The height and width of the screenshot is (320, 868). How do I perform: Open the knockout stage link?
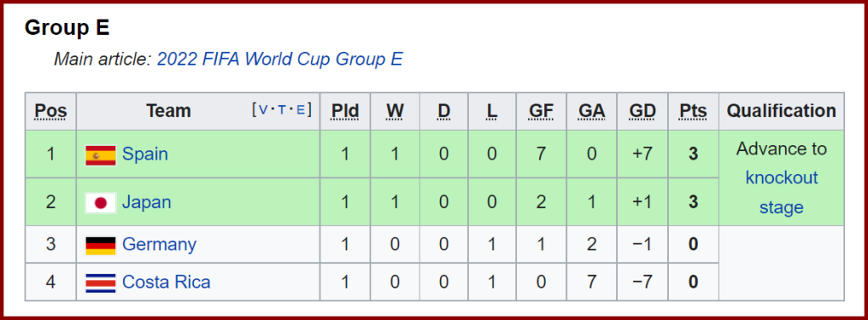point(781,193)
